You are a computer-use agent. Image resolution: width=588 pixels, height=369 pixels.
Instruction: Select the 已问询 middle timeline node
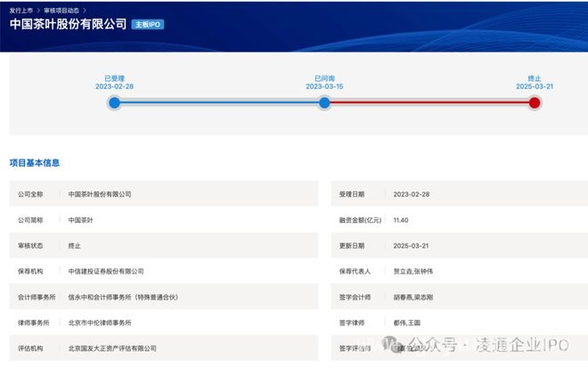pyautogui.click(x=324, y=102)
